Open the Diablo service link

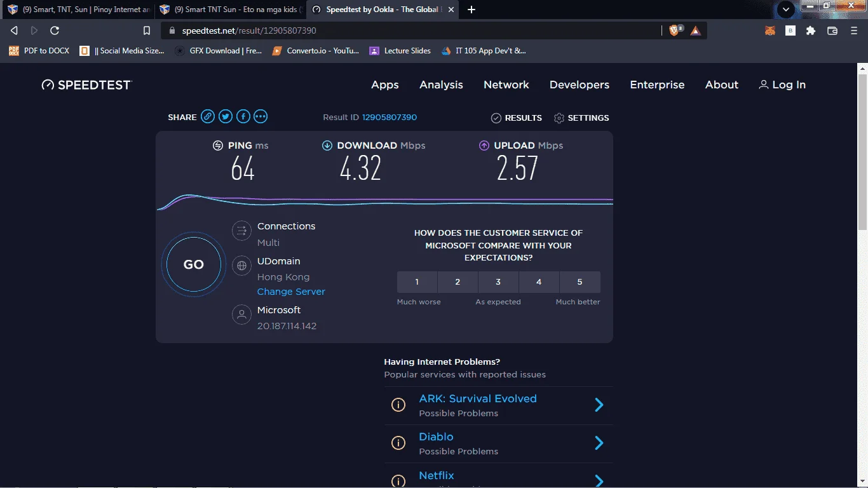click(436, 437)
